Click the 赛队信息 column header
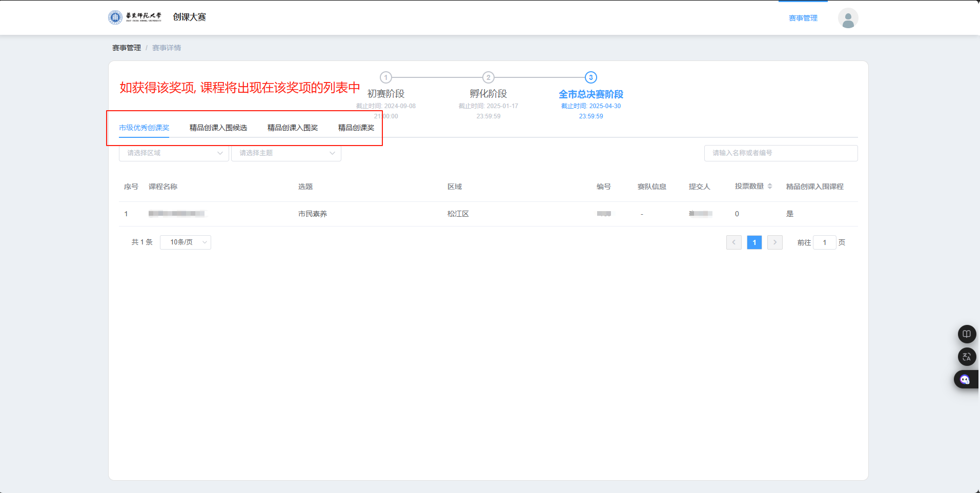The height and width of the screenshot is (493, 980). pos(652,187)
